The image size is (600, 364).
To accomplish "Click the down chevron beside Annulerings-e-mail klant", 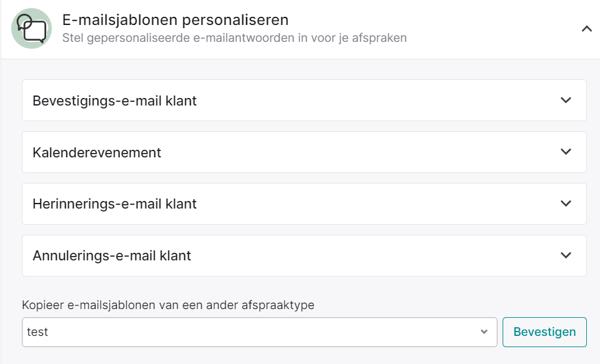I will (x=566, y=255).
